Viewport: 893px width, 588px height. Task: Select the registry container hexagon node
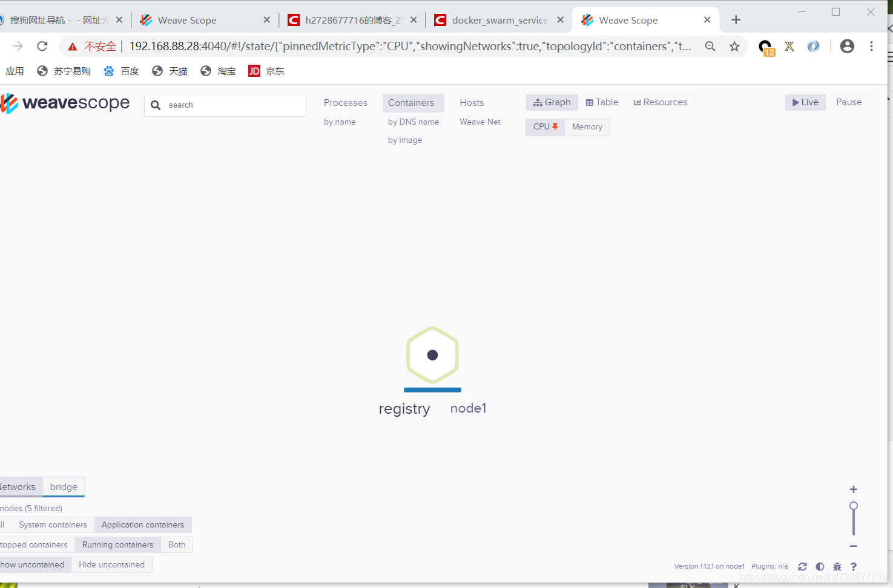[432, 355]
